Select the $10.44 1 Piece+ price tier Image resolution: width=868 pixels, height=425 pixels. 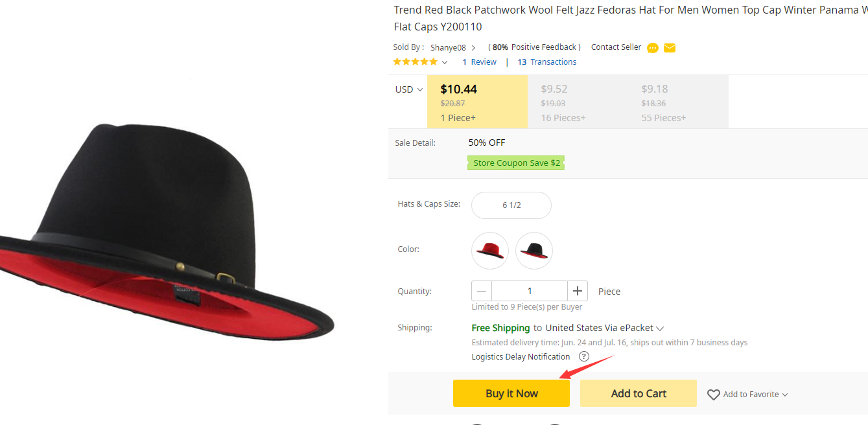point(476,102)
